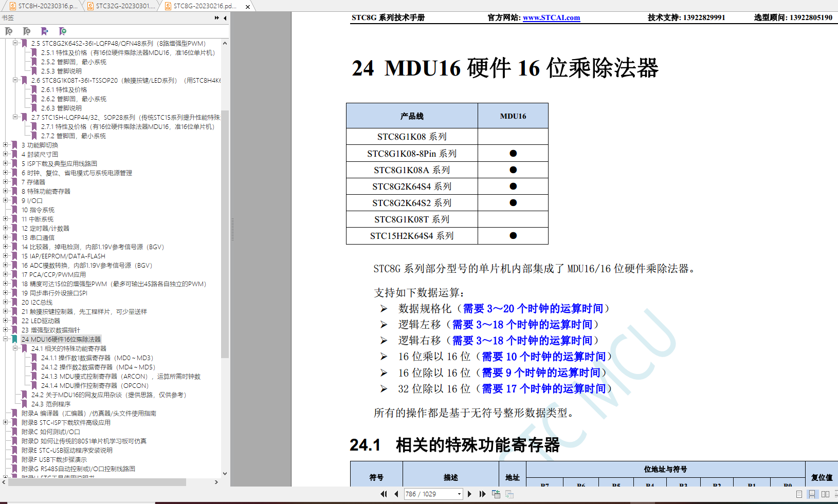838x504 pixels.
Task: Click the bookmark panel vertical scrollbar thumb
Action: pyautogui.click(x=225, y=234)
